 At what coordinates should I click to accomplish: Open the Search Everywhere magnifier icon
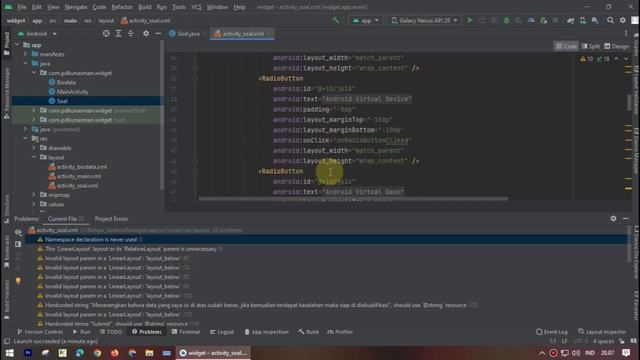point(610,20)
